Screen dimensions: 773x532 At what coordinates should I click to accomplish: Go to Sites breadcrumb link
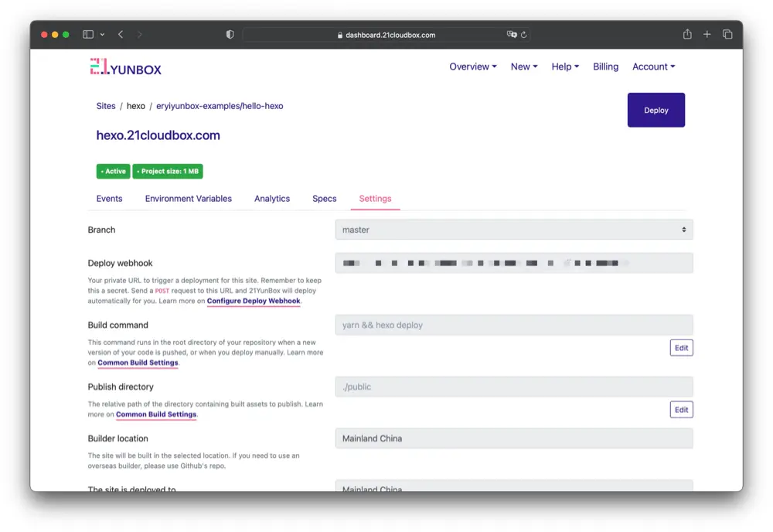106,106
